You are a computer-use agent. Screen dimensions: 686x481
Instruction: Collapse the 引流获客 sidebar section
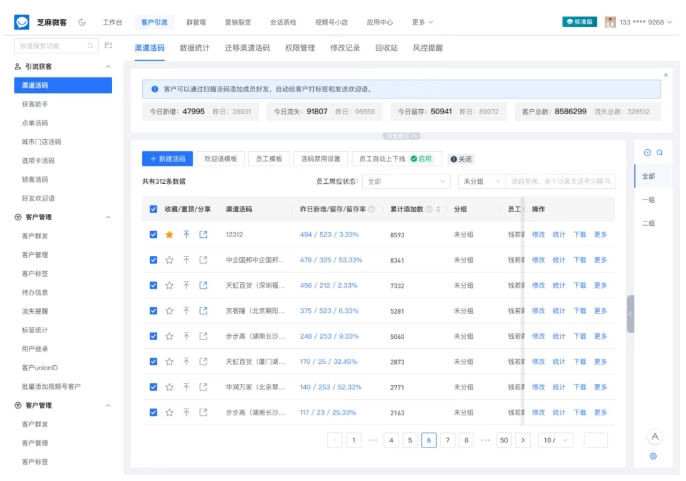108,67
